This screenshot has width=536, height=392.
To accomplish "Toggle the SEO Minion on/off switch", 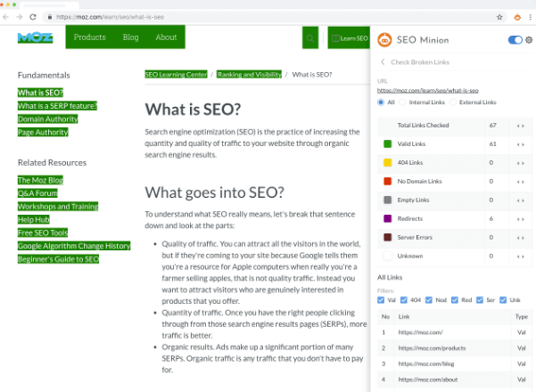I will pyautogui.click(x=515, y=40).
